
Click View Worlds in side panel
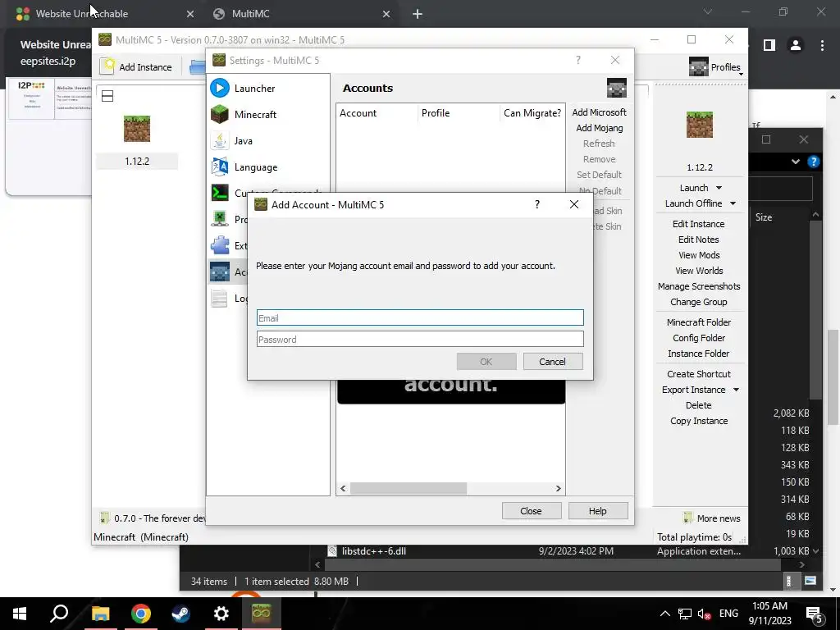(x=699, y=271)
